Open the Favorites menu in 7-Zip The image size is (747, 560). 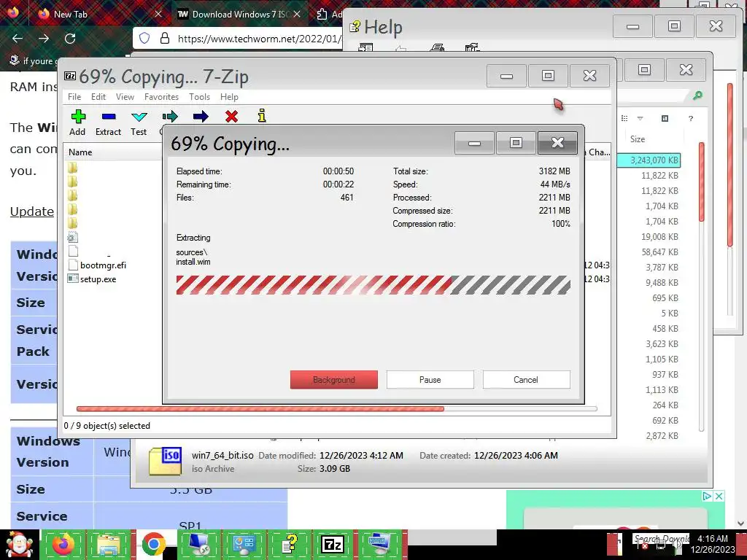[x=161, y=97]
